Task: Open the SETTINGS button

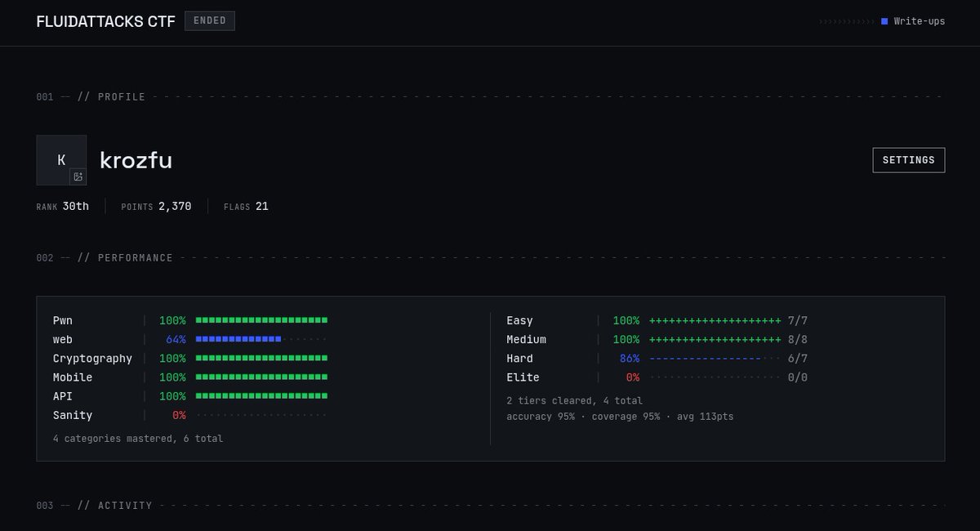Action: click(909, 160)
